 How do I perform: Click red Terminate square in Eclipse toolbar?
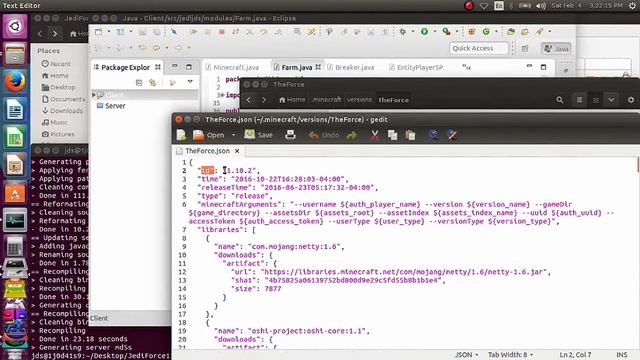[x=222, y=31]
